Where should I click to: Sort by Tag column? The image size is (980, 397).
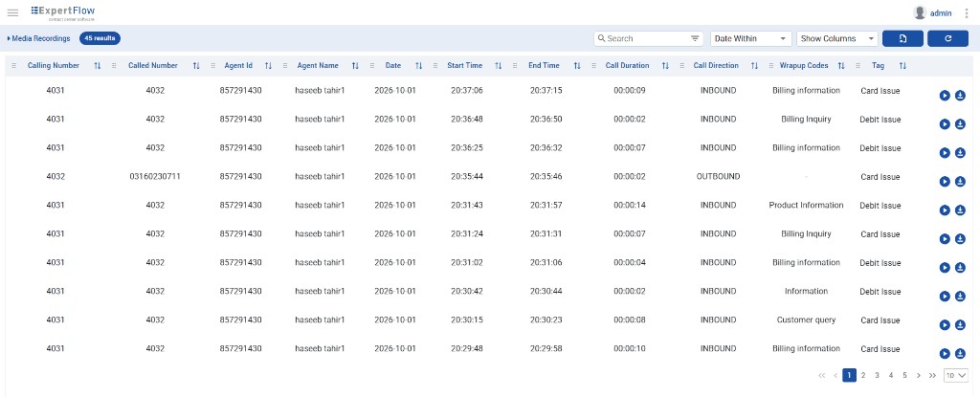[x=902, y=66]
